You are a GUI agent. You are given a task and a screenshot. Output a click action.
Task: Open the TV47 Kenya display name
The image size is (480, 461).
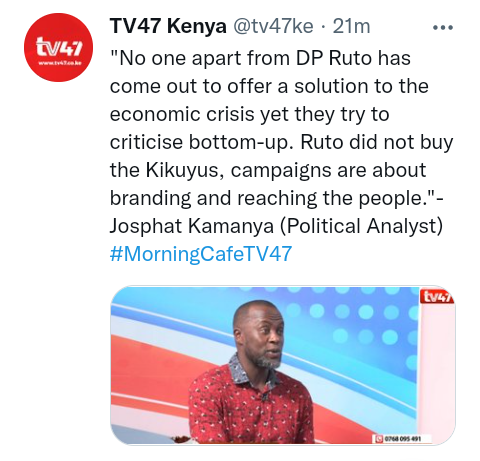pyautogui.click(x=168, y=26)
